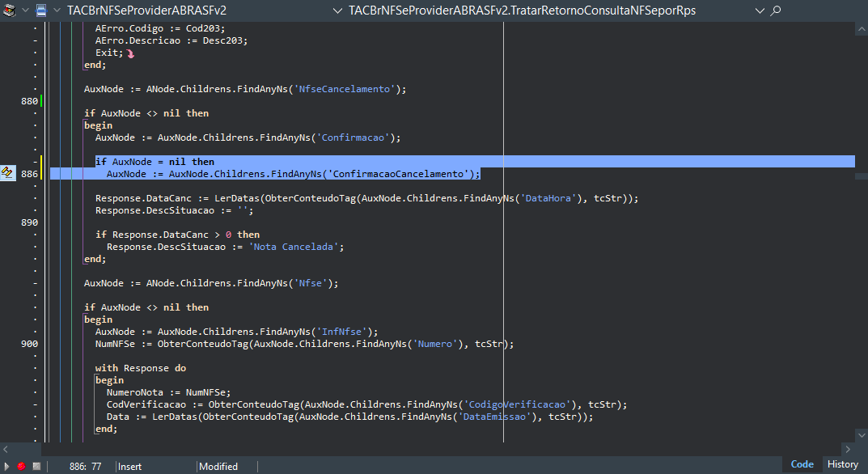
Task: Click the 'begin' after first AuxNode nil check
Action: click(x=98, y=125)
